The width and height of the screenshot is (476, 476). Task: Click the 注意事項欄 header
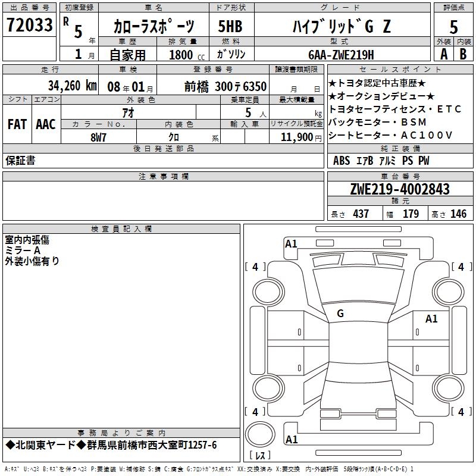[x=164, y=176]
